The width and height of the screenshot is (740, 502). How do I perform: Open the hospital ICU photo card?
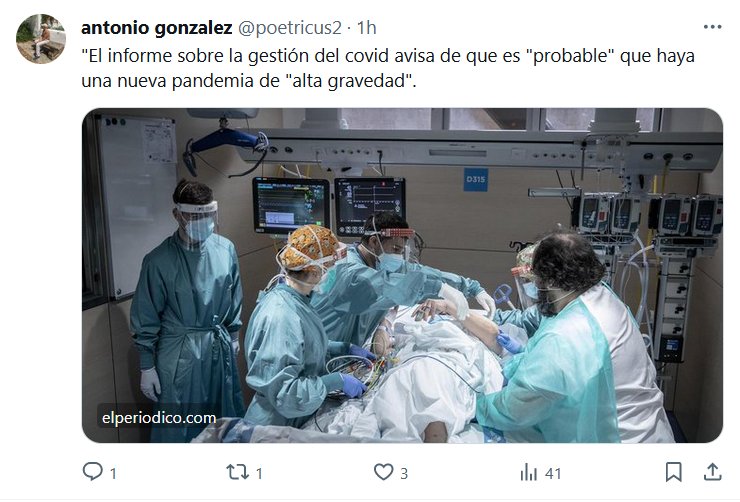[402, 276]
